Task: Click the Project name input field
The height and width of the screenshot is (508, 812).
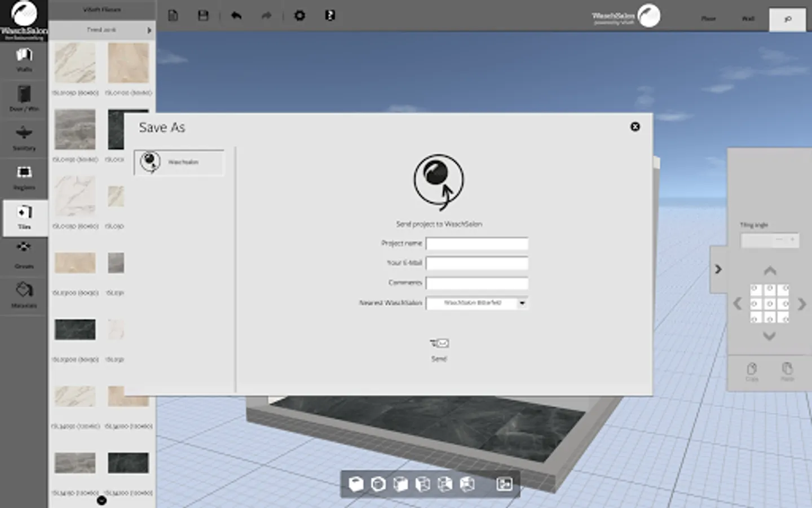Action: click(476, 243)
